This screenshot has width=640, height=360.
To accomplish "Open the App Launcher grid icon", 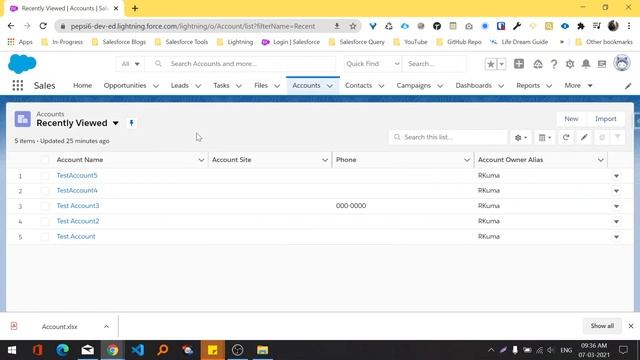I will 18,85.
